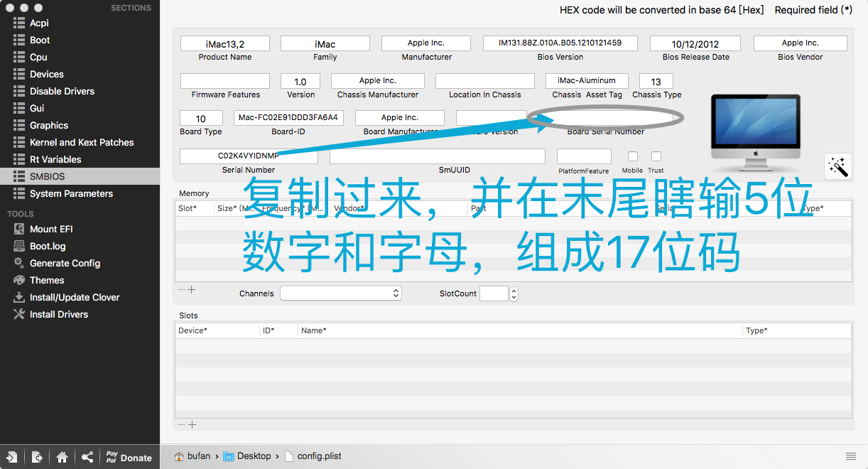
Task: Enable the Mobile checkbox
Action: tap(632, 156)
